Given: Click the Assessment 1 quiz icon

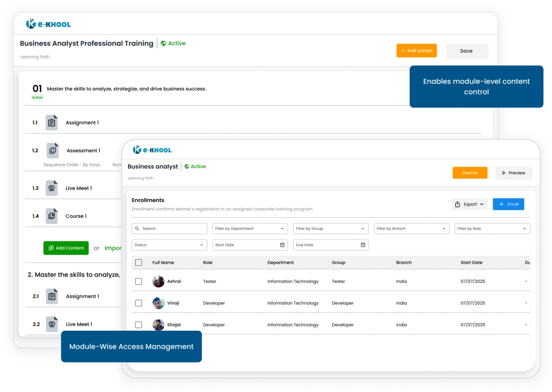Looking at the screenshot, I should 52,150.
